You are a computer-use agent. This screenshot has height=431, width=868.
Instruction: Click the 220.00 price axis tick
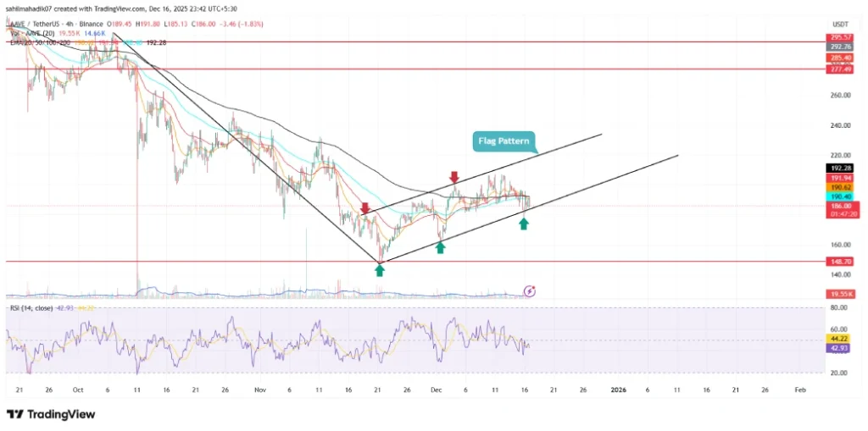pos(838,155)
